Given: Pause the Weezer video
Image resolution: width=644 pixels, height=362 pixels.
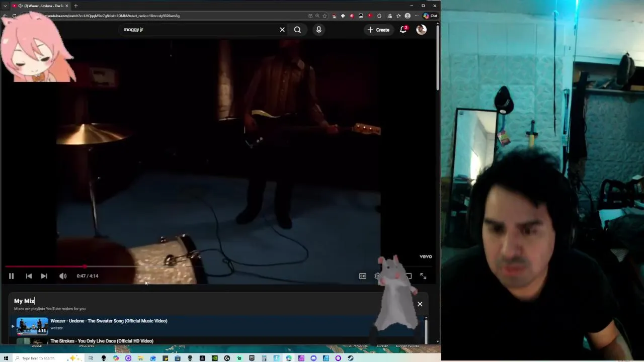Looking at the screenshot, I should click(x=11, y=276).
